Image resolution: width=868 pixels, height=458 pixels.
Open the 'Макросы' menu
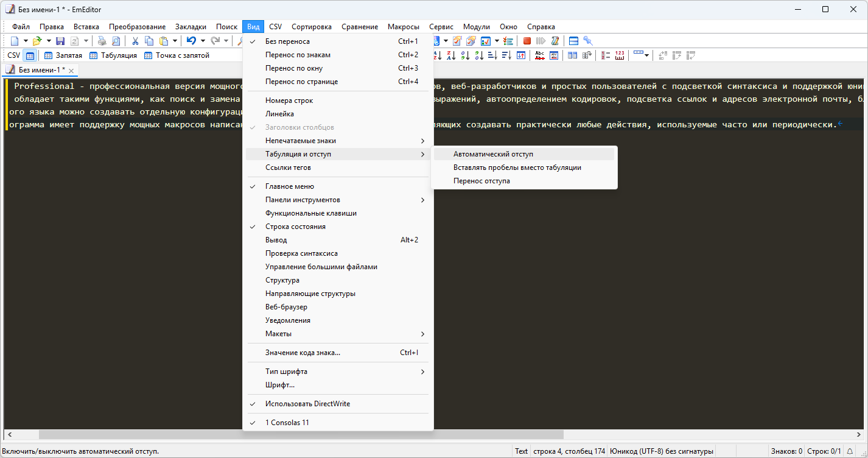[x=403, y=27]
